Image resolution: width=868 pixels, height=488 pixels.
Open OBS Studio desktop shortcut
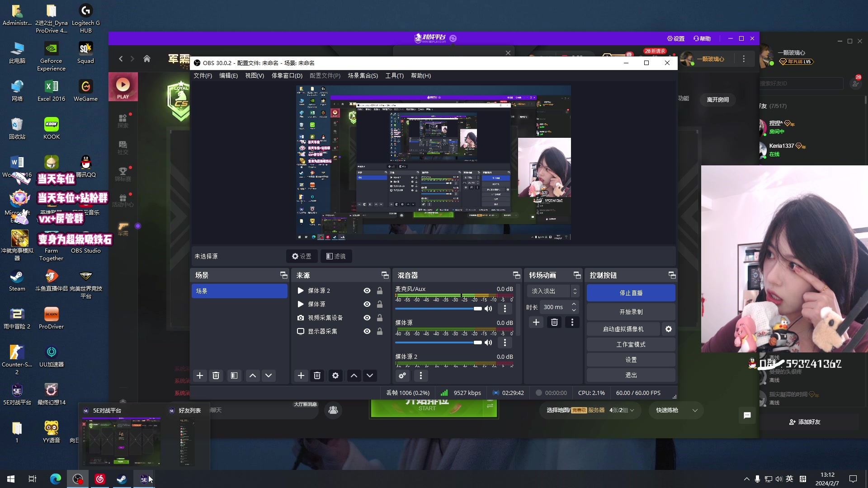[x=85, y=243]
